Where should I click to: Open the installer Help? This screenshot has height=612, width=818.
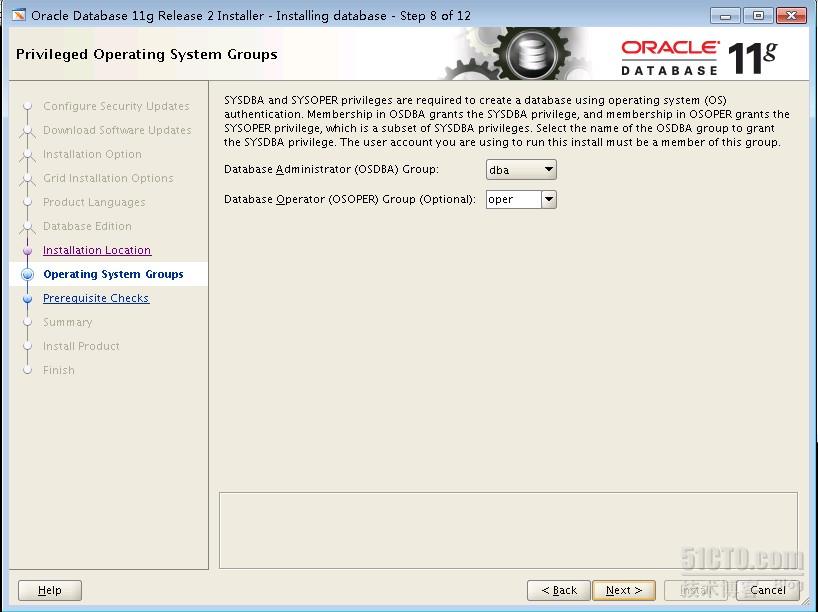click(x=50, y=590)
